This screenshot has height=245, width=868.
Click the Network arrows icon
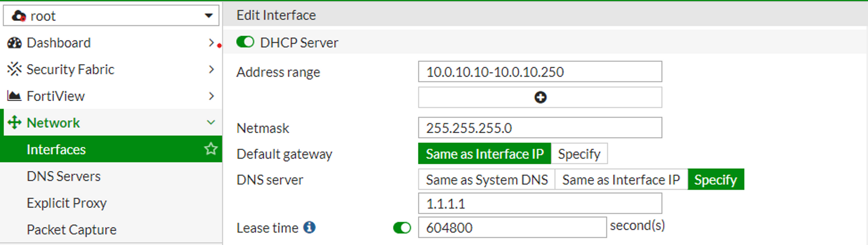tap(14, 123)
